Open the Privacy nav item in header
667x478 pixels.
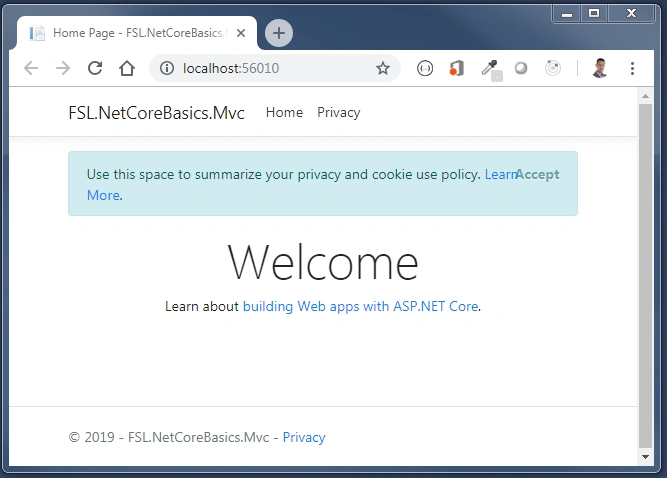[339, 113]
